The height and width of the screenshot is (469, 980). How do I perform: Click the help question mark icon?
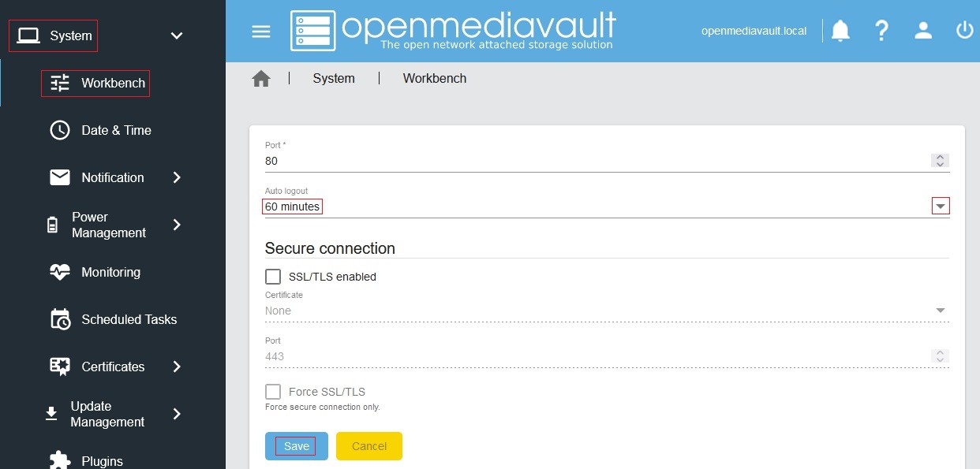pyautogui.click(x=881, y=31)
